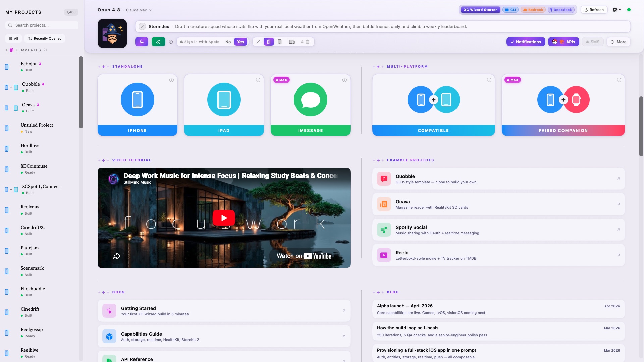Screen dimensions: 644x362
Task: Click the project list scrollbar
Action: [x=81, y=92]
